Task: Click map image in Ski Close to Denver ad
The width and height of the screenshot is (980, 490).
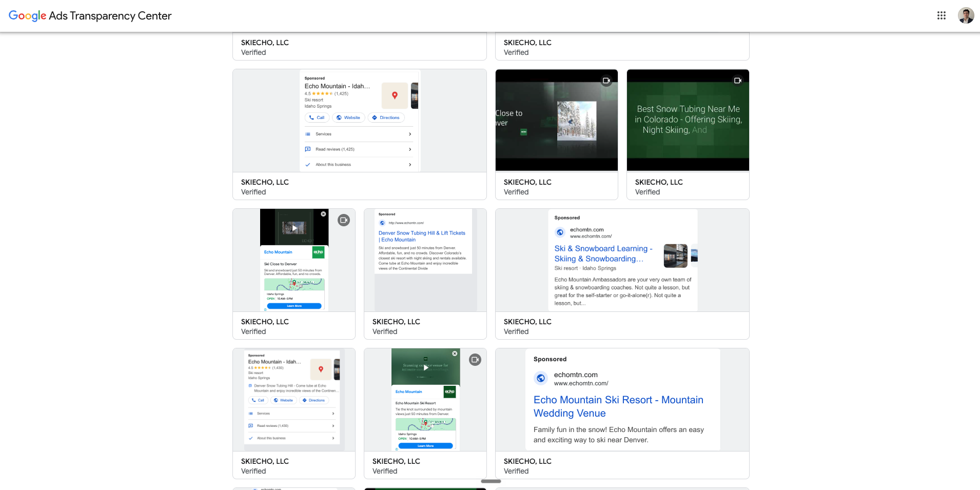Action: click(295, 284)
